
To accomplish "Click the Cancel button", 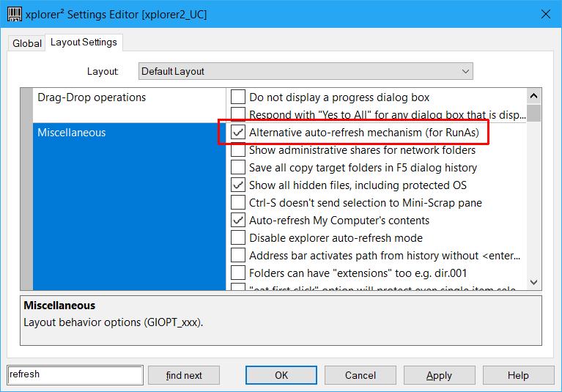I will (361, 375).
